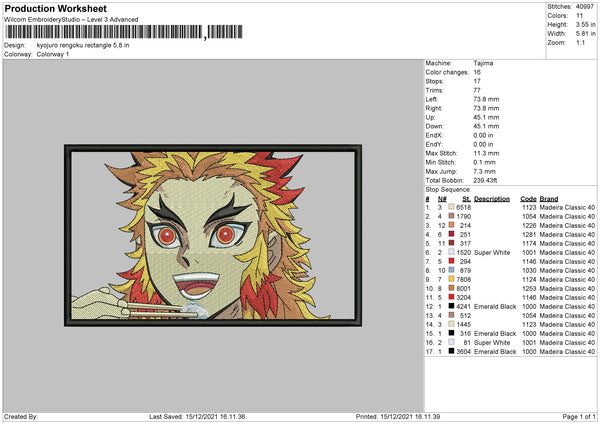Click the Zoom value '1:1'
This screenshot has width=600, height=424.
click(580, 42)
